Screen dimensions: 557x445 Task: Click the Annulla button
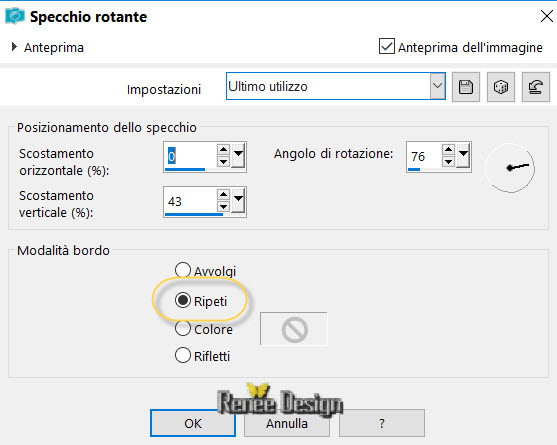point(287,423)
